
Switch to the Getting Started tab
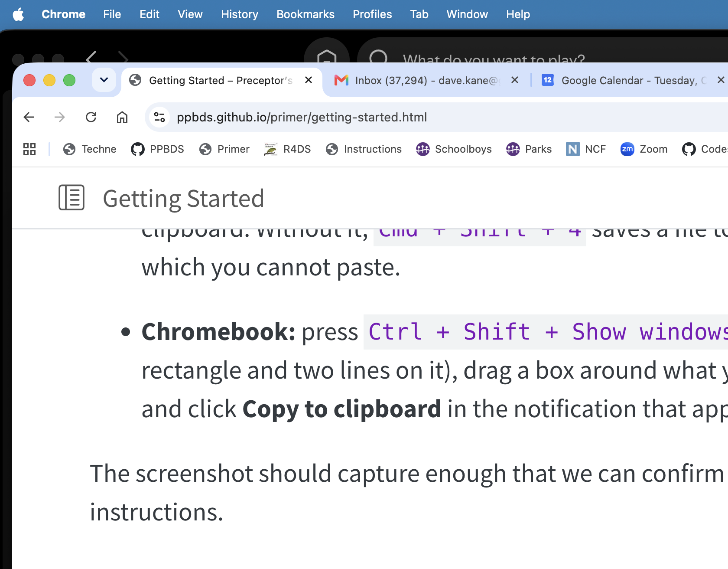(x=221, y=81)
